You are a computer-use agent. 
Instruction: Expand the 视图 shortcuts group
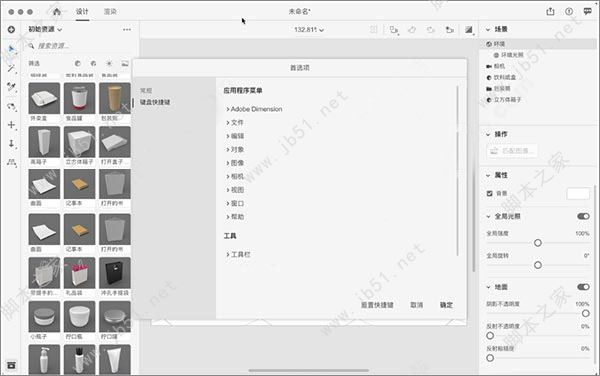tap(235, 190)
